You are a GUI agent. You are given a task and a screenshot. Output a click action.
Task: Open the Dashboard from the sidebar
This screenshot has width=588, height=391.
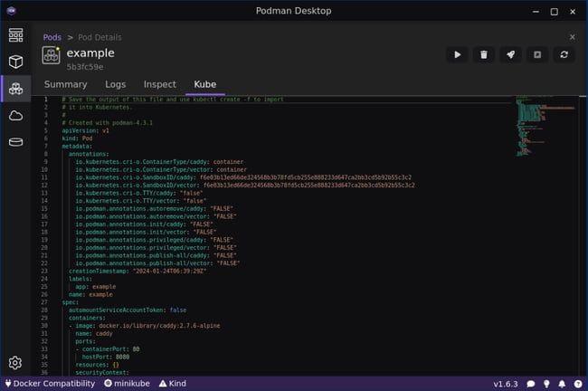point(15,35)
